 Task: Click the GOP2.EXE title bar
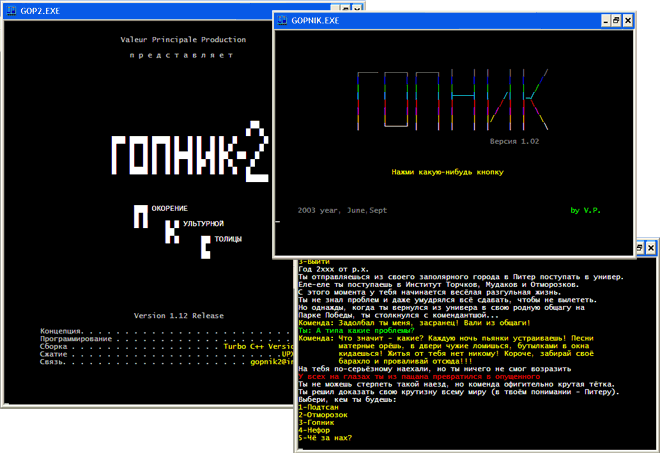click(168, 11)
